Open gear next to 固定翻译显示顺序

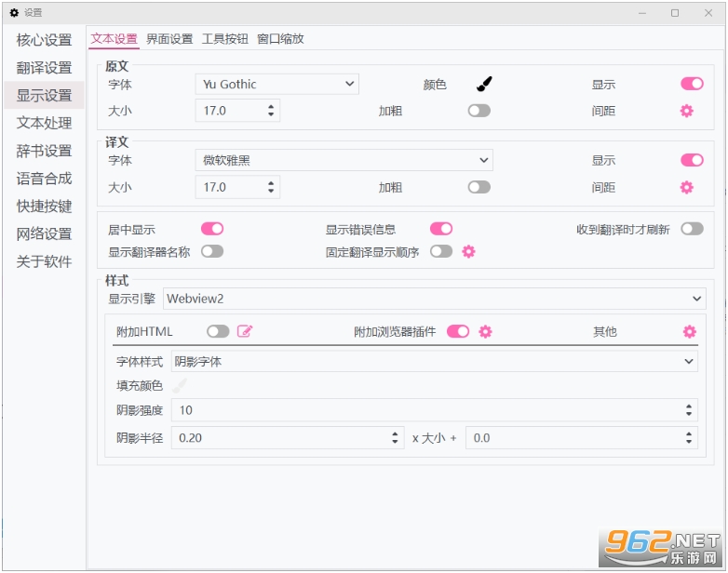[468, 251]
